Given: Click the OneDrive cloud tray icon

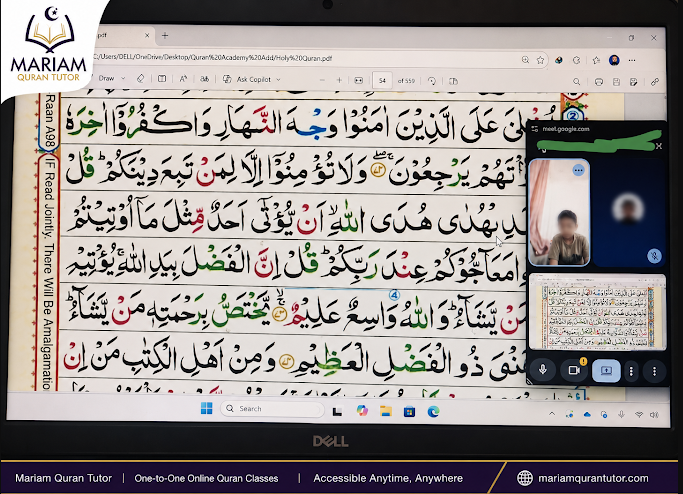Looking at the screenshot, I should (587, 414).
